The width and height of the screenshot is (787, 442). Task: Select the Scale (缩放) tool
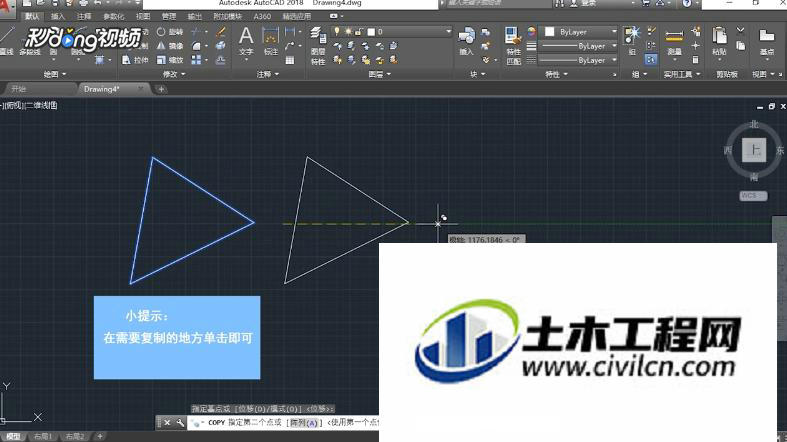pyautogui.click(x=170, y=60)
